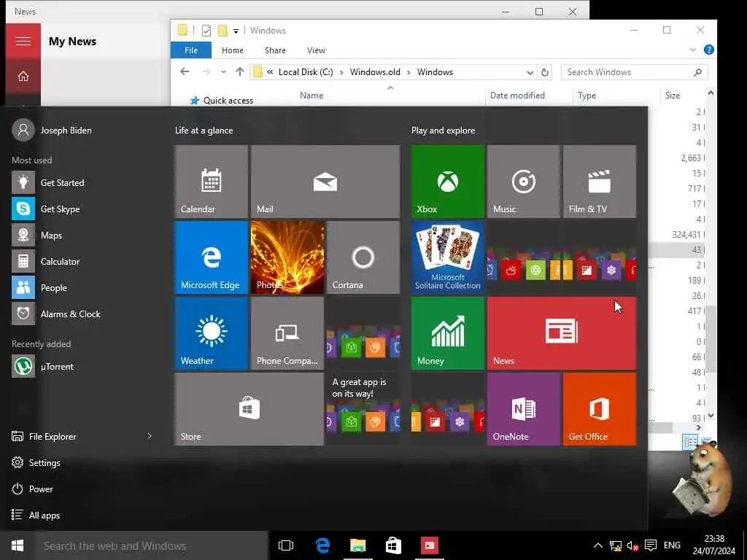
Task: Expand the Explorer ribbon chevron
Action: pyautogui.click(x=693, y=50)
